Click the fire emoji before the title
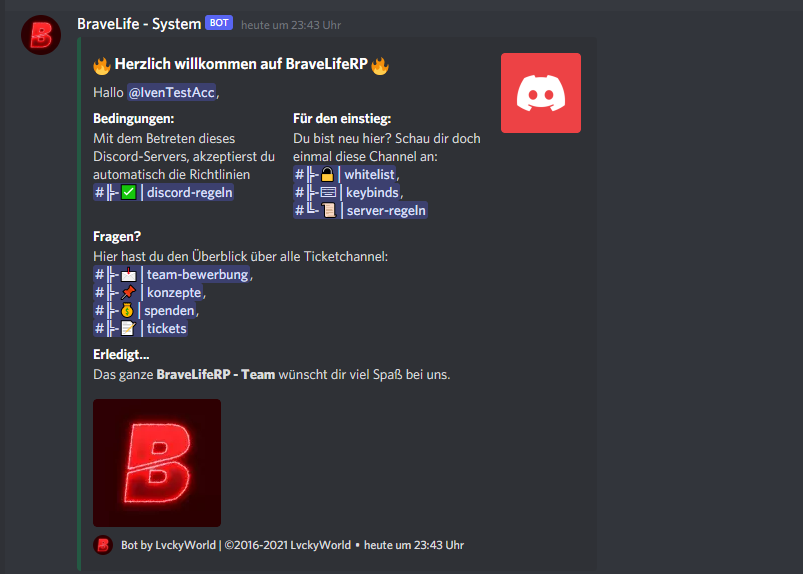The height and width of the screenshot is (574, 803). [x=102, y=65]
